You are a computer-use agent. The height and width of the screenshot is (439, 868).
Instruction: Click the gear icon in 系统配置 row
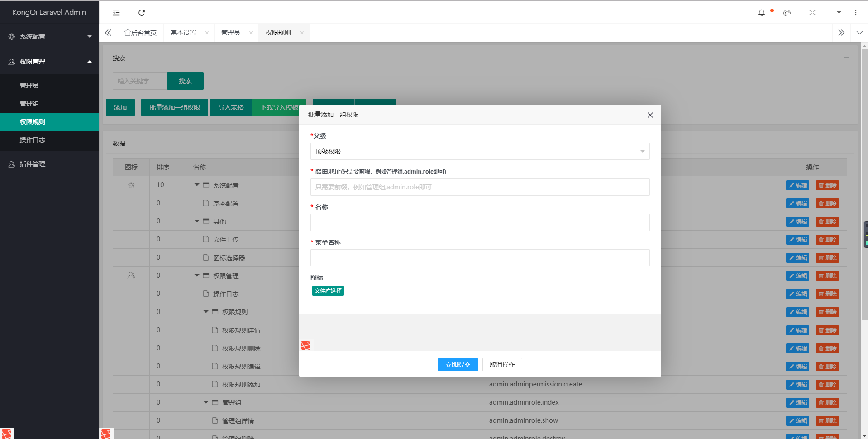(131, 185)
